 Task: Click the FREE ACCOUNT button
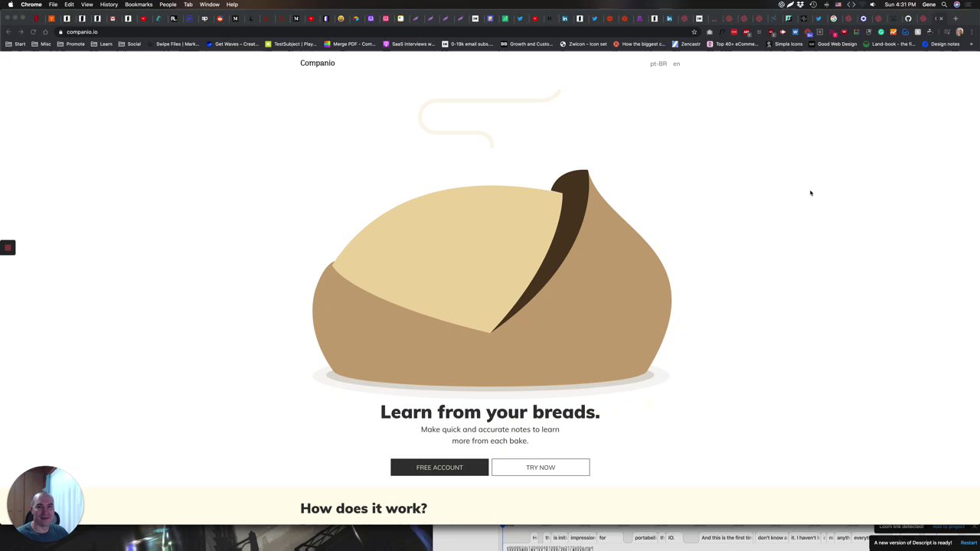coord(439,468)
